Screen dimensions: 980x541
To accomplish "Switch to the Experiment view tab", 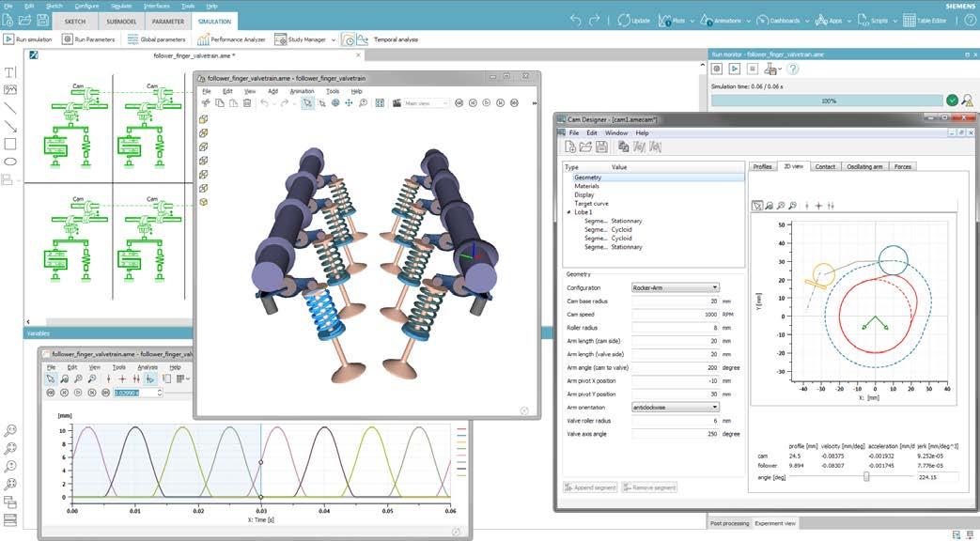I will point(775,523).
